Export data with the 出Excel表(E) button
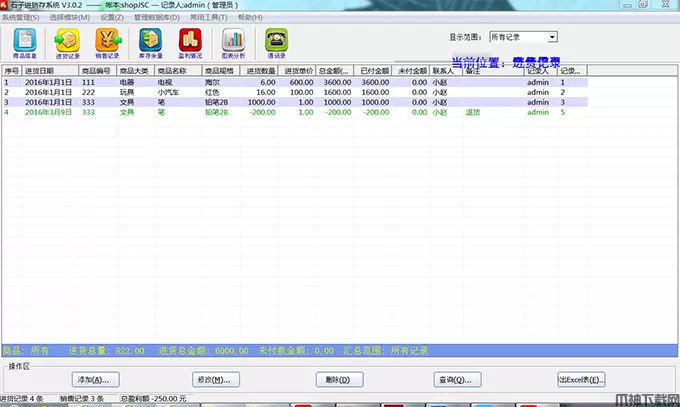The height and width of the screenshot is (407, 680). [581, 380]
